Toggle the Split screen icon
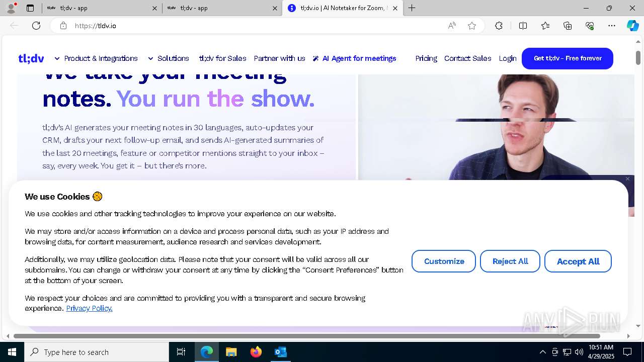The height and width of the screenshot is (362, 644). [x=523, y=26]
